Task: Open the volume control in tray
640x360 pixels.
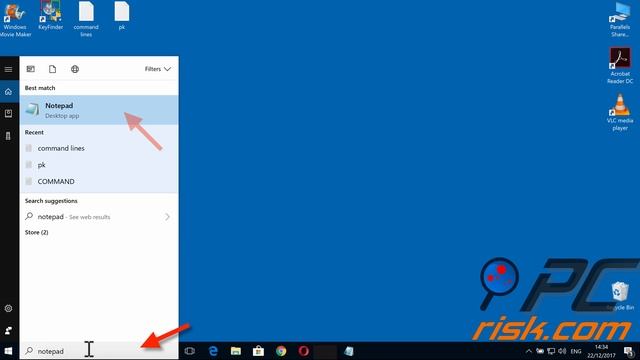Action: point(562,351)
